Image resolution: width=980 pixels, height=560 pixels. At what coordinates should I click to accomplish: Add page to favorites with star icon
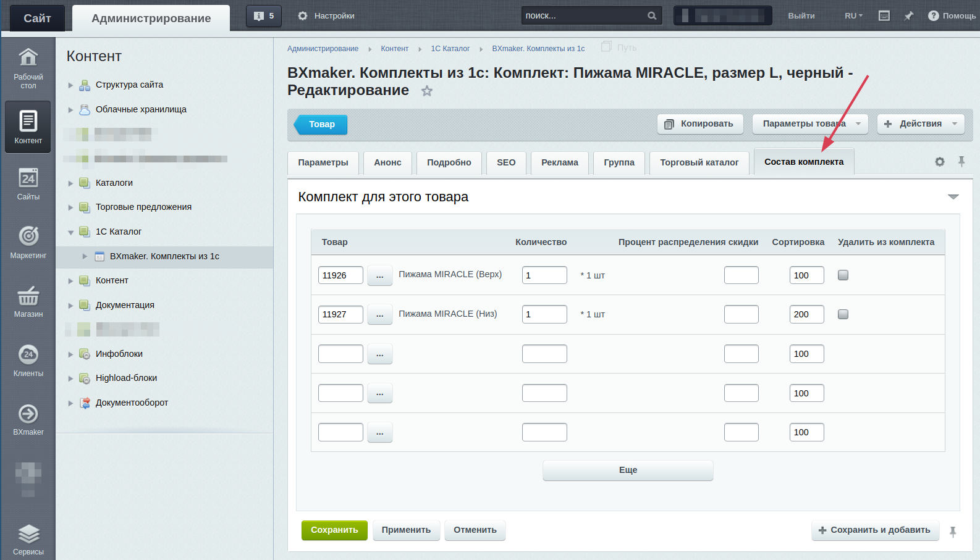point(427,91)
